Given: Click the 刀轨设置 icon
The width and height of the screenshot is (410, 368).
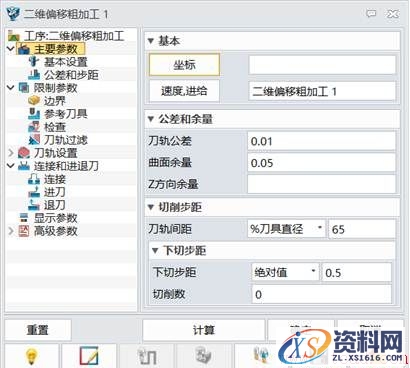Looking at the screenshot, I should (24, 153).
